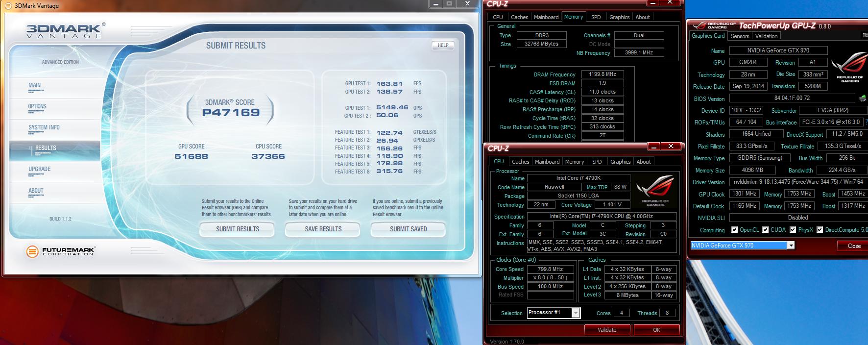Click the GPU Clock value 1301 MHz
Image resolution: width=868 pixels, height=345 pixels.
click(744, 194)
